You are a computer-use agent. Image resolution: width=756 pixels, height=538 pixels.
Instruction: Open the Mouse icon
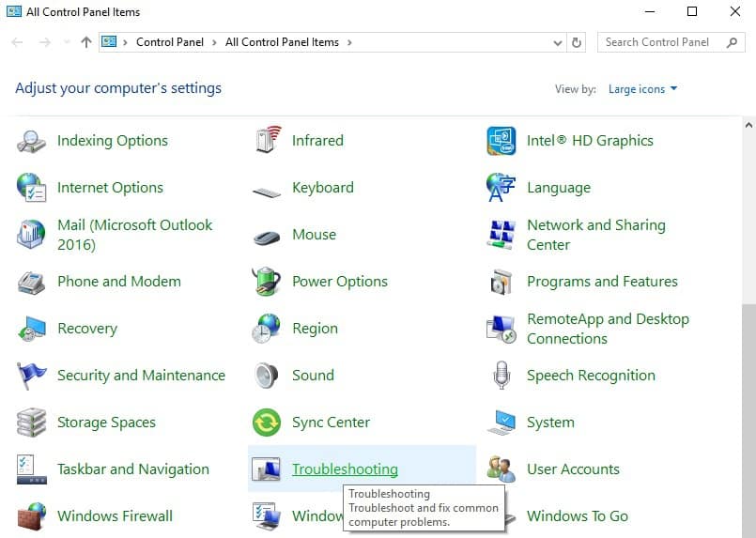(x=267, y=238)
